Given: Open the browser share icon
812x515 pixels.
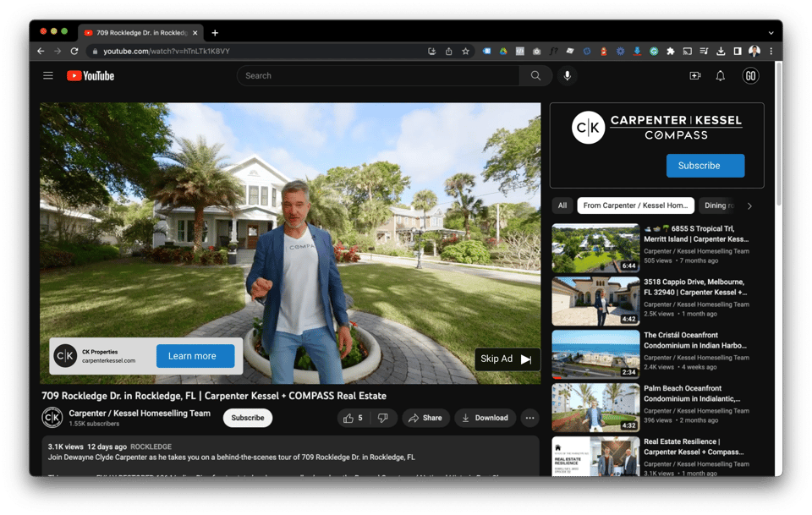Looking at the screenshot, I should point(448,51).
